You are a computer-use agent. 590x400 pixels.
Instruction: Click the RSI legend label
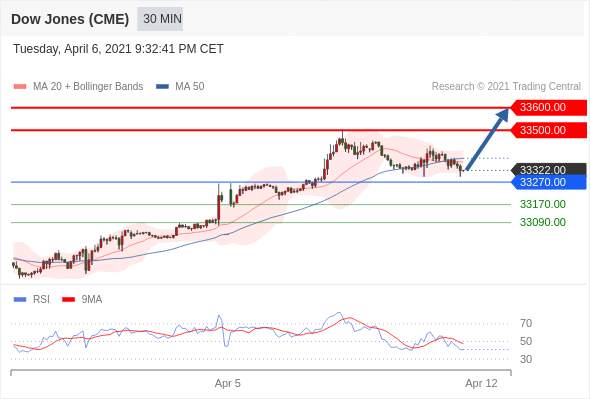[41, 300]
